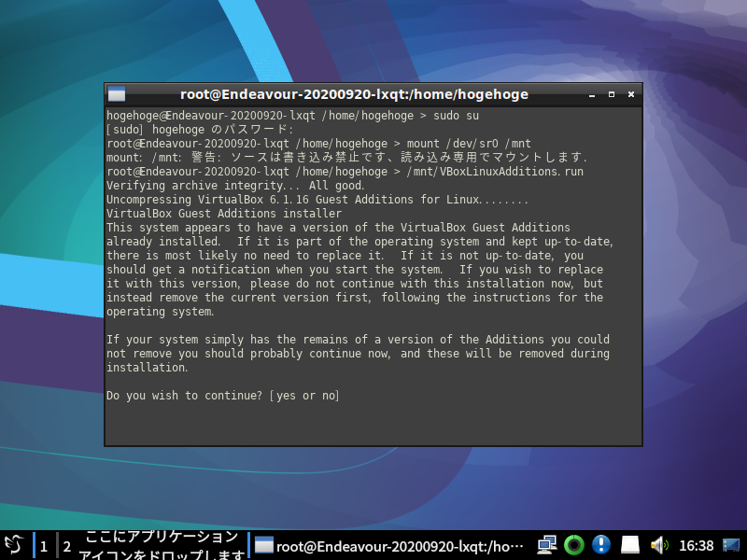Open the terminal window menu icon
The image size is (747, 560).
click(x=117, y=94)
